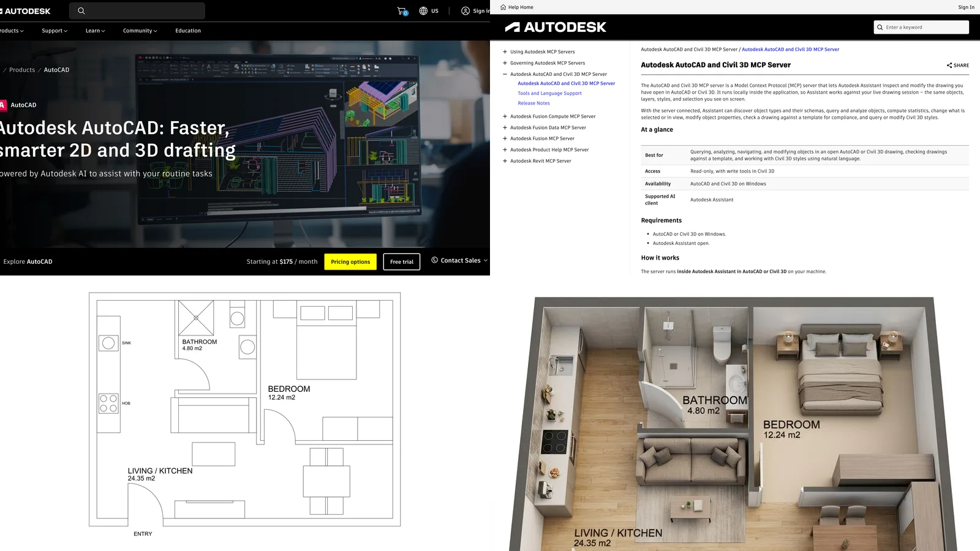Open the Release Notes link
The width and height of the screenshot is (980, 551).
pyautogui.click(x=533, y=103)
